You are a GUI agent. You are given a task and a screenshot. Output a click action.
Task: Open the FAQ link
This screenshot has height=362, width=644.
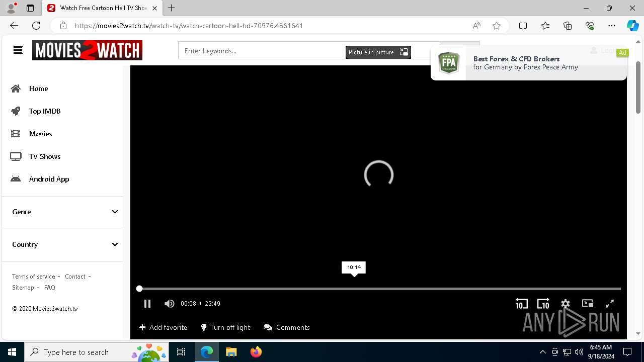pos(50,288)
